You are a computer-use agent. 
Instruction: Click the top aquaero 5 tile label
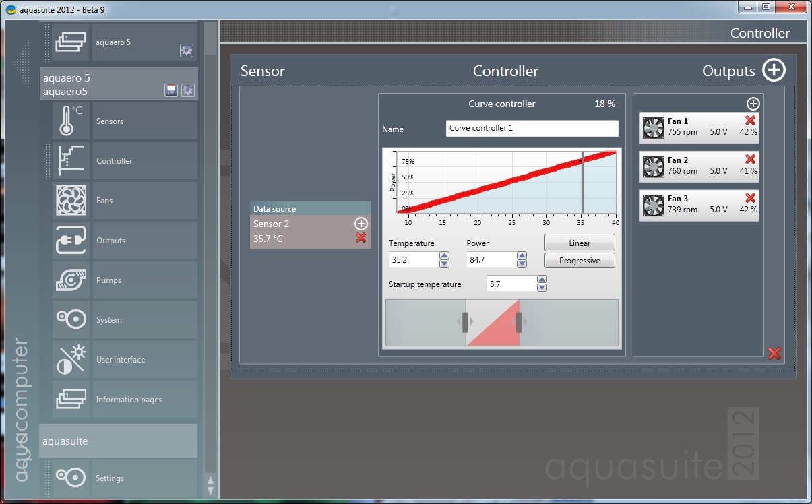tap(113, 42)
